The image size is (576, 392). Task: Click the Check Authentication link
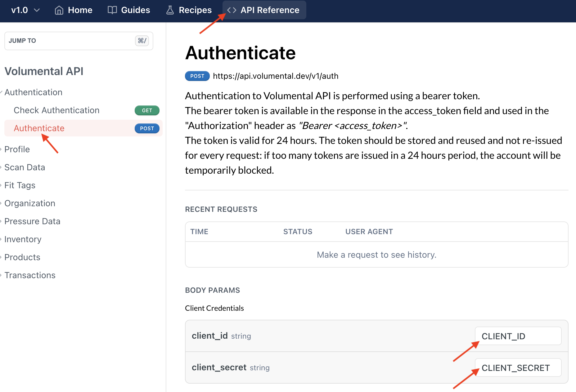(56, 110)
